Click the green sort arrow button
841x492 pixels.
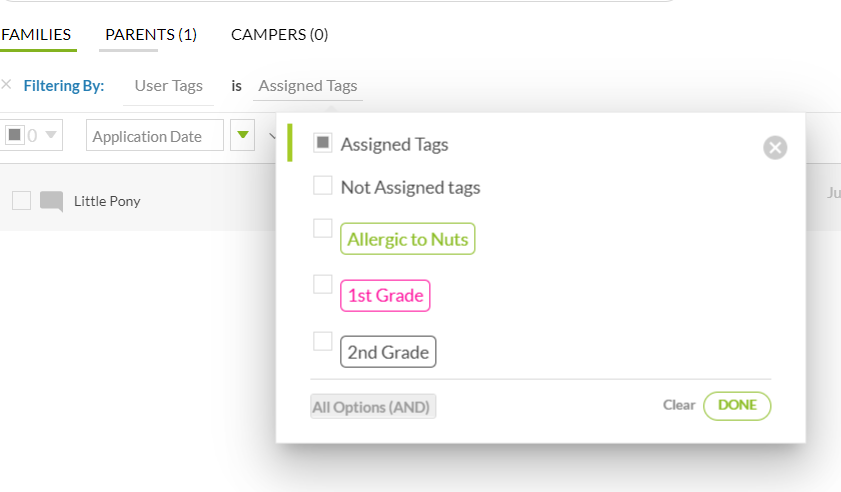242,135
